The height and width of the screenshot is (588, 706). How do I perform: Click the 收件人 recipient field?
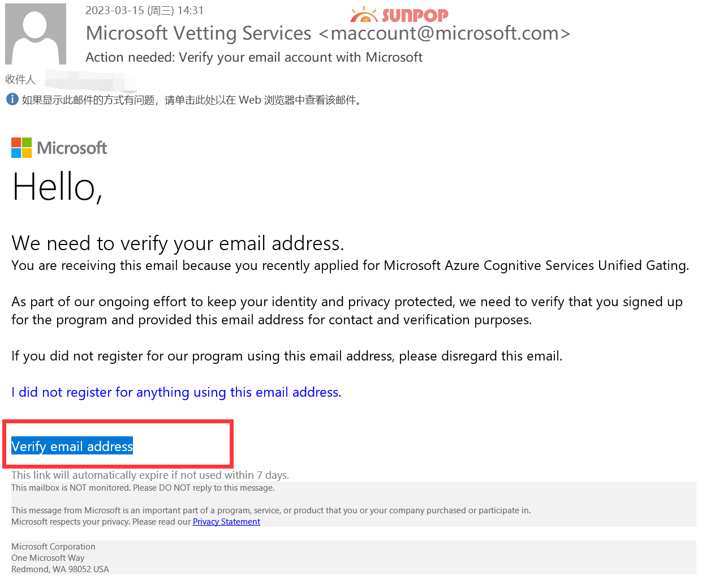(x=20, y=79)
